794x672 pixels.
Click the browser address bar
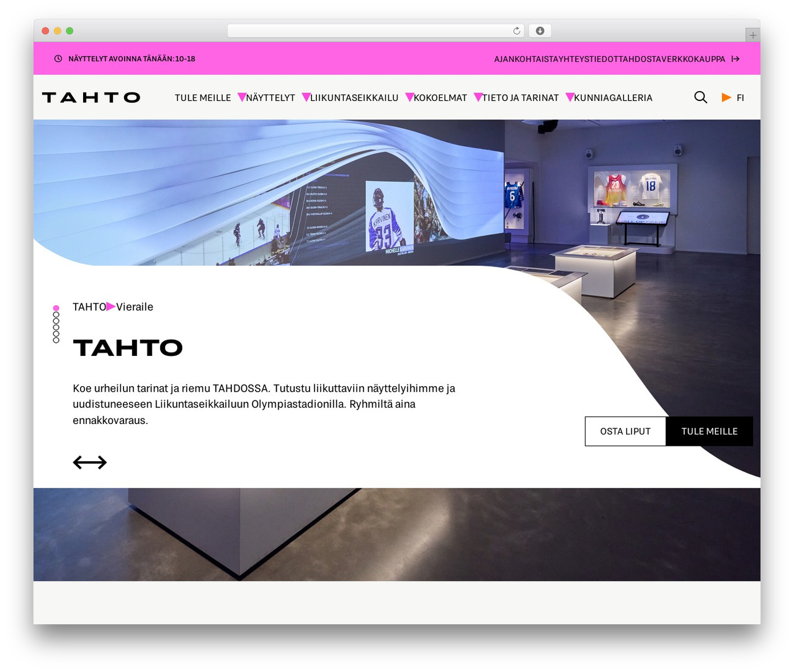click(x=376, y=31)
